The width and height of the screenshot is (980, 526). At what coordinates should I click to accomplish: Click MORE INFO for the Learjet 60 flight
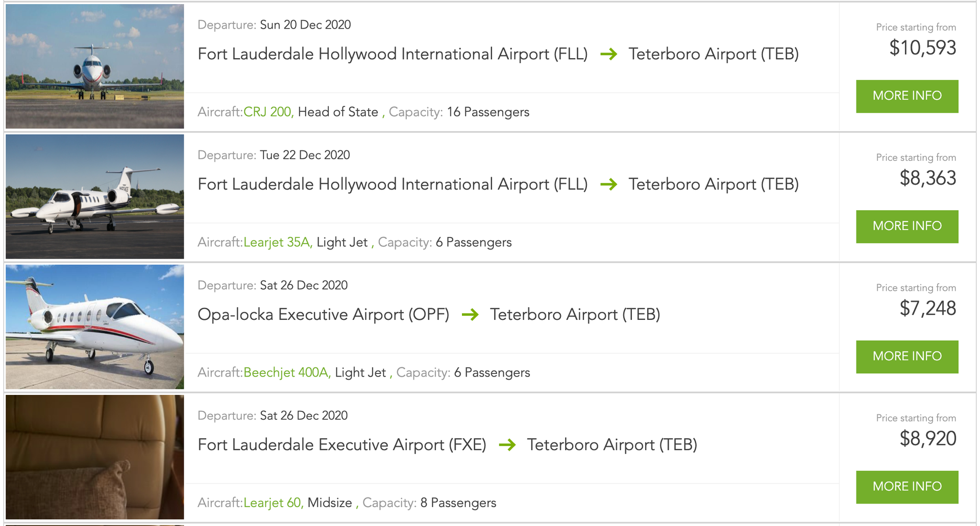tap(906, 487)
